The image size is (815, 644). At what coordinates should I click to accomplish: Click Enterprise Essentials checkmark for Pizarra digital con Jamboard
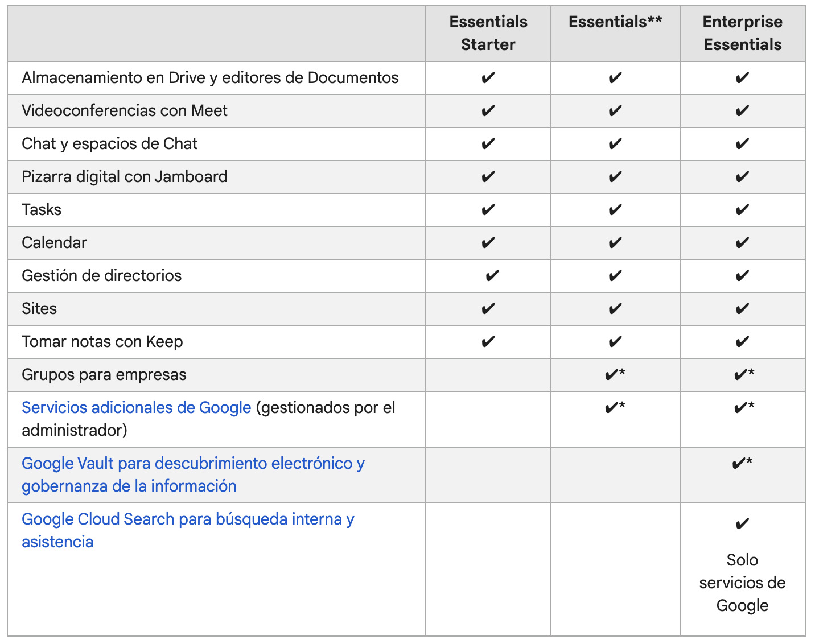(x=742, y=177)
